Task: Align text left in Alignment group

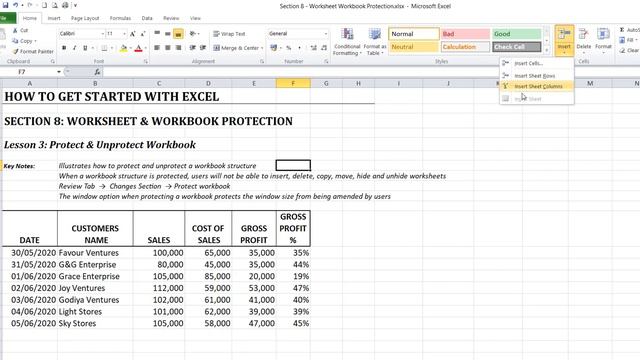Action: pos(157,48)
